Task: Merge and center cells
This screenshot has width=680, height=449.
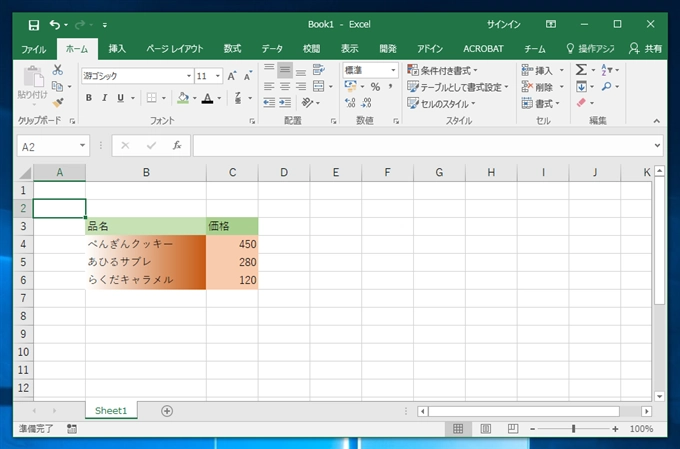Action: point(319,86)
